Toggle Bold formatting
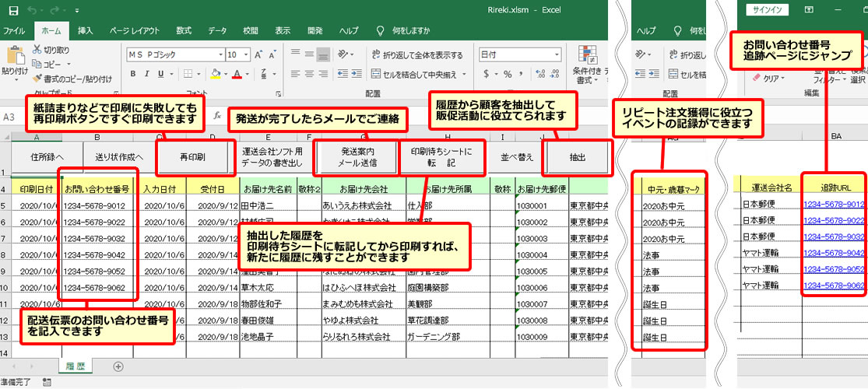The height and width of the screenshot is (389, 868). click(133, 74)
